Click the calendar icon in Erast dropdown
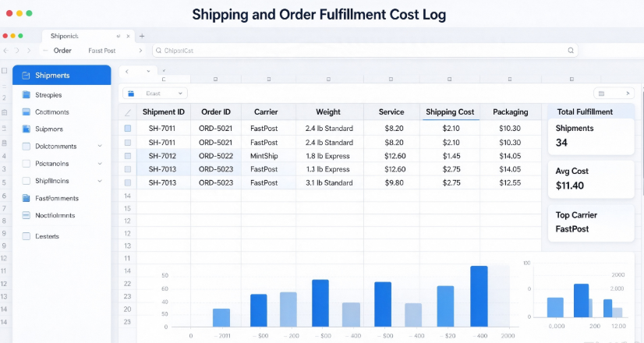Screen dimensions: 644x343 [x=131, y=94]
